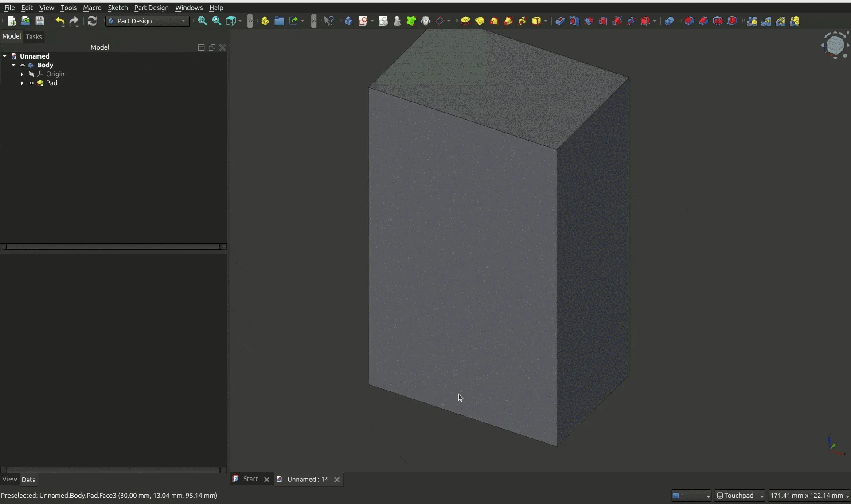
Task: Create a datum plane
Action: 440,21
